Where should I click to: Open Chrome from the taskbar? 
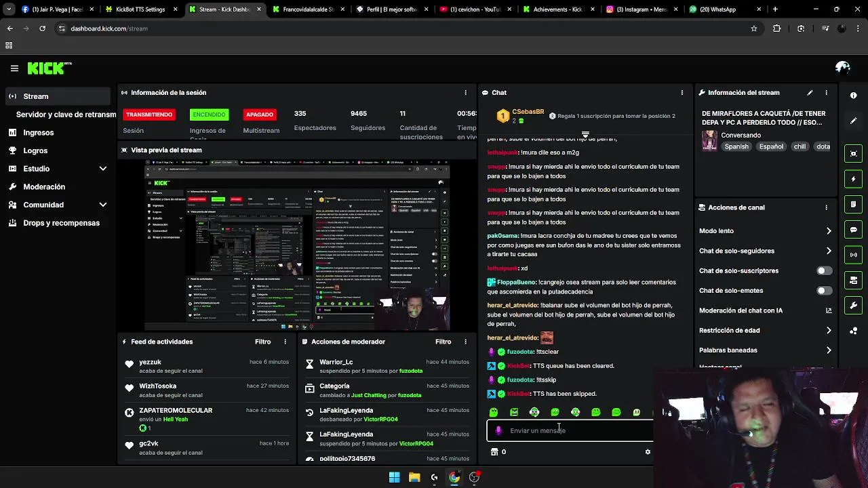pos(454,477)
